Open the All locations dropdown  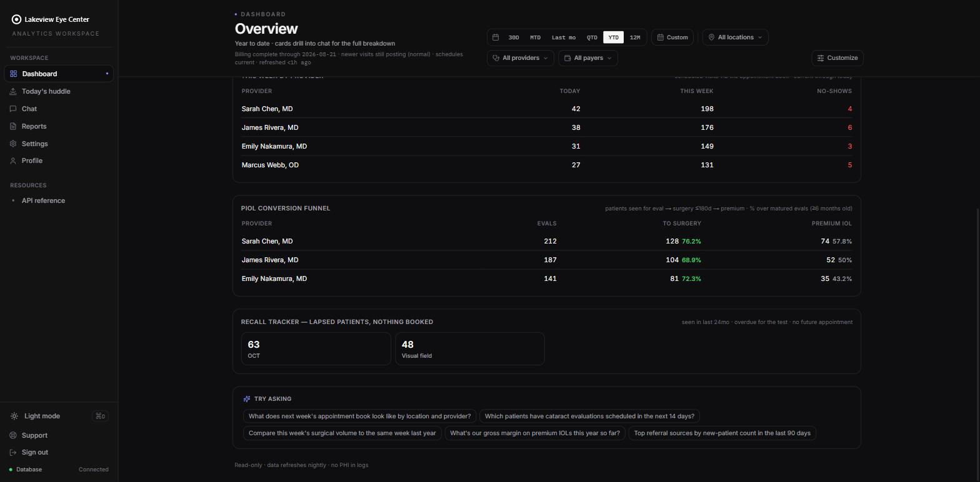tap(736, 37)
